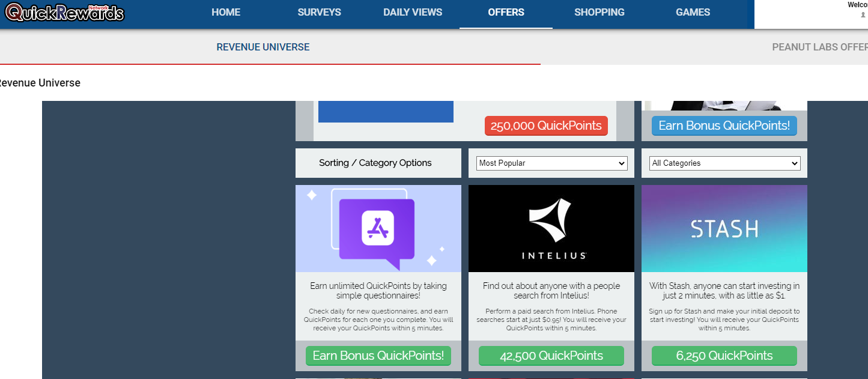Click 'Check daily for new questionnaires' description
Screen dimensions: 868x379
coord(378,320)
